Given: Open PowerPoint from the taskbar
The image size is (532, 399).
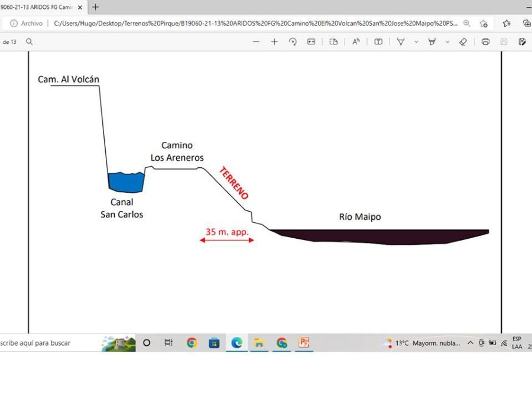Looking at the screenshot, I should [304, 343].
